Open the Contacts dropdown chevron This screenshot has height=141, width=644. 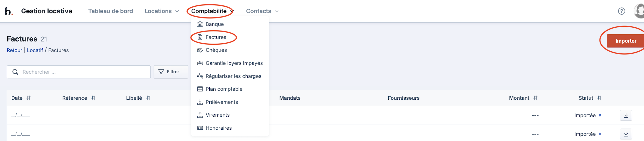(x=276, y=11)
